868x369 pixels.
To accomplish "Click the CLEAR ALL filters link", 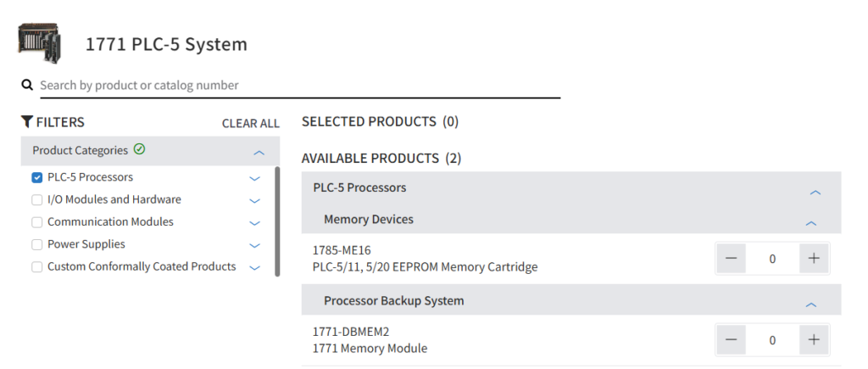I will pyautogui.click(x=250, y=123).
